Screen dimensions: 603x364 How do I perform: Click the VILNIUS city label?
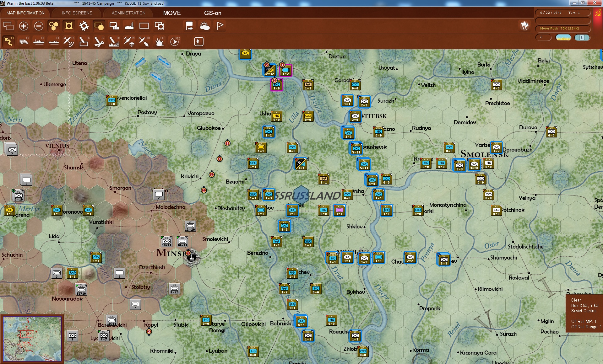[x=57, y=146]
